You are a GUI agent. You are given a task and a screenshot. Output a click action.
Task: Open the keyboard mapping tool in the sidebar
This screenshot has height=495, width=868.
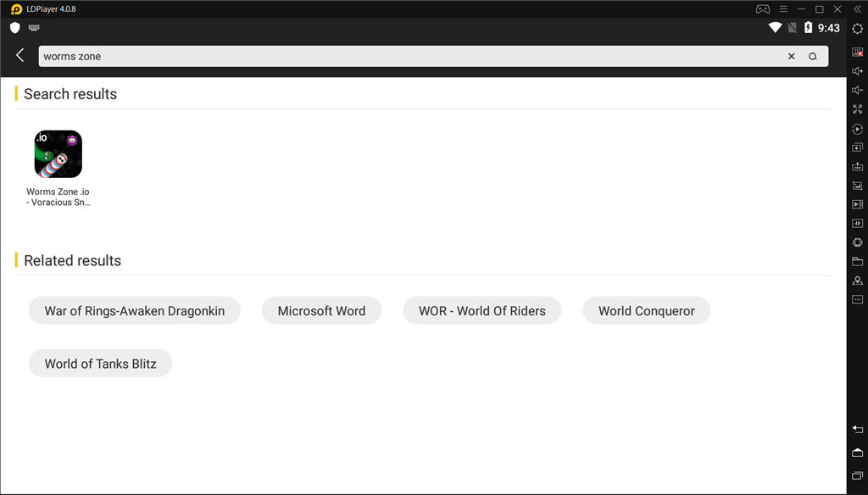[857, 52]
